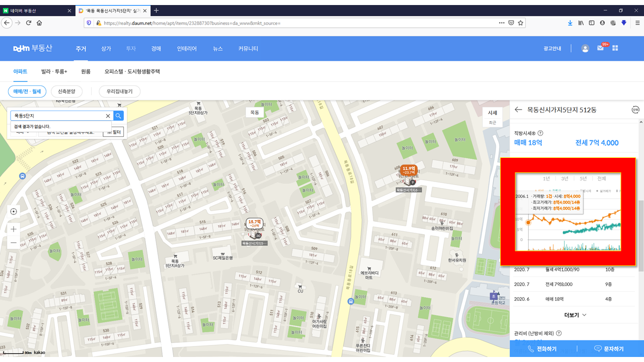Open the 필터 filter button
The height and width of the screenshot is (362, 644).
click(113, 132)
